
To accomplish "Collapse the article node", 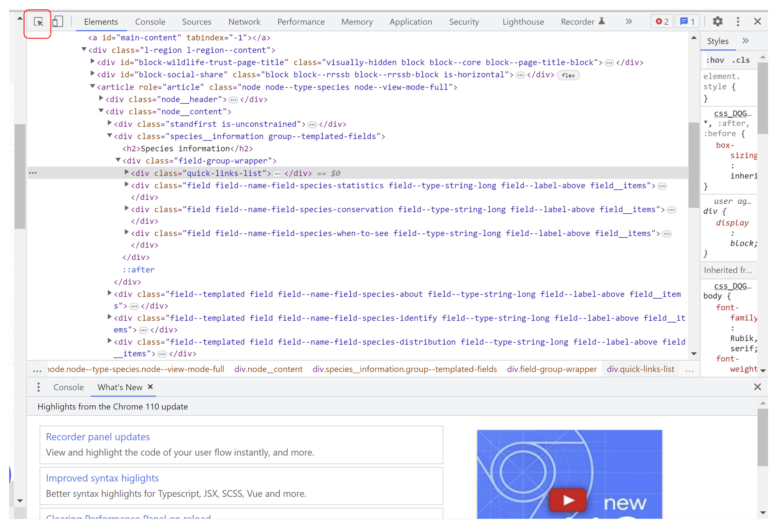I will tap(92, 87).
